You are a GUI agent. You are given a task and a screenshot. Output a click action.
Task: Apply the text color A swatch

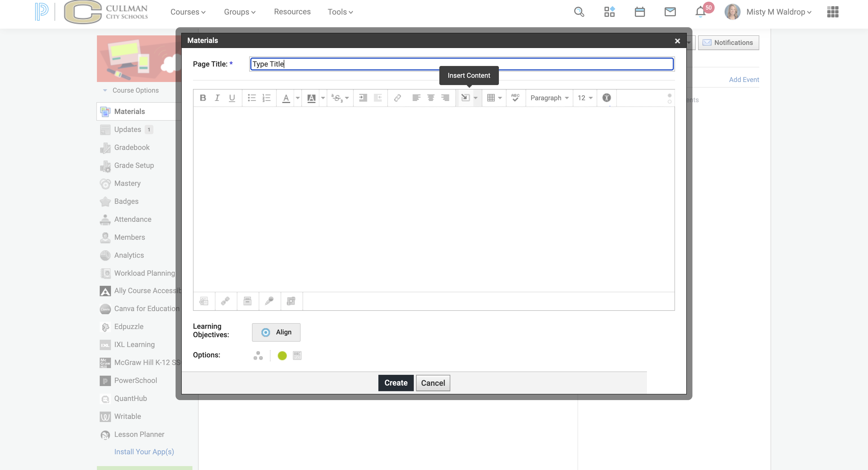[286, 98]
